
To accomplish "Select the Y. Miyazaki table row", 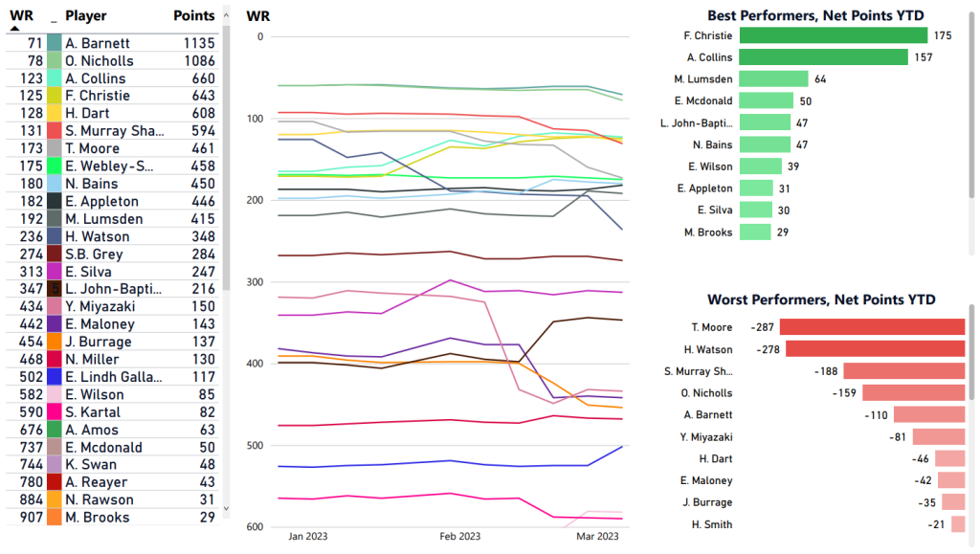I will [115, 306].
